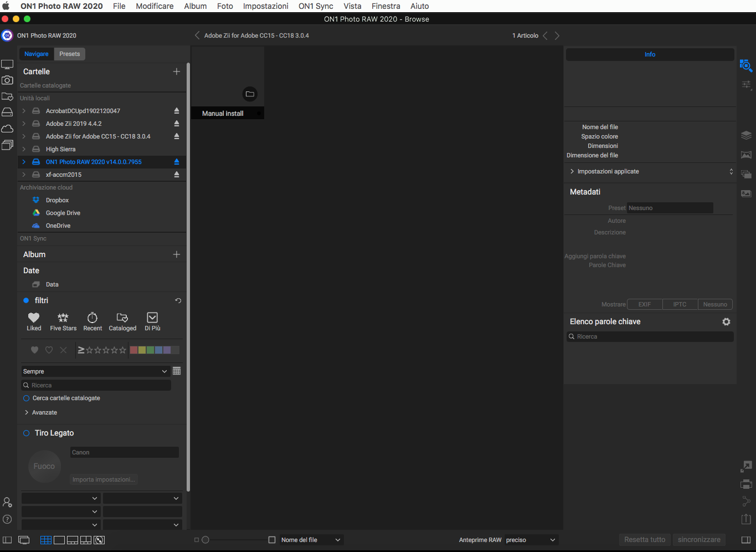
Task: Apply the Recent quick filter
Action: [92, 321]
